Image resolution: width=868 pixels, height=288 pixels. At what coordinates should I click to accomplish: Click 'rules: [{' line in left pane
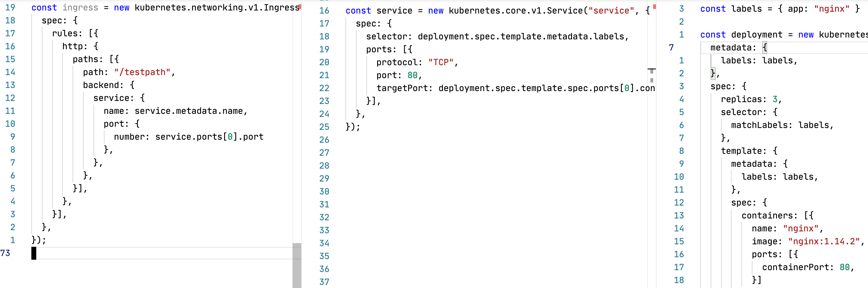click(75, 34)
